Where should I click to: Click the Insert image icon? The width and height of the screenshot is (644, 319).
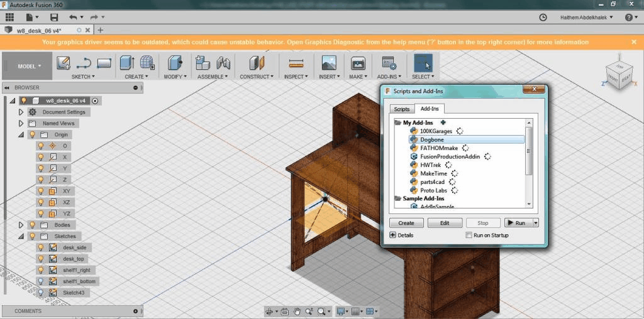click(329, 63)
